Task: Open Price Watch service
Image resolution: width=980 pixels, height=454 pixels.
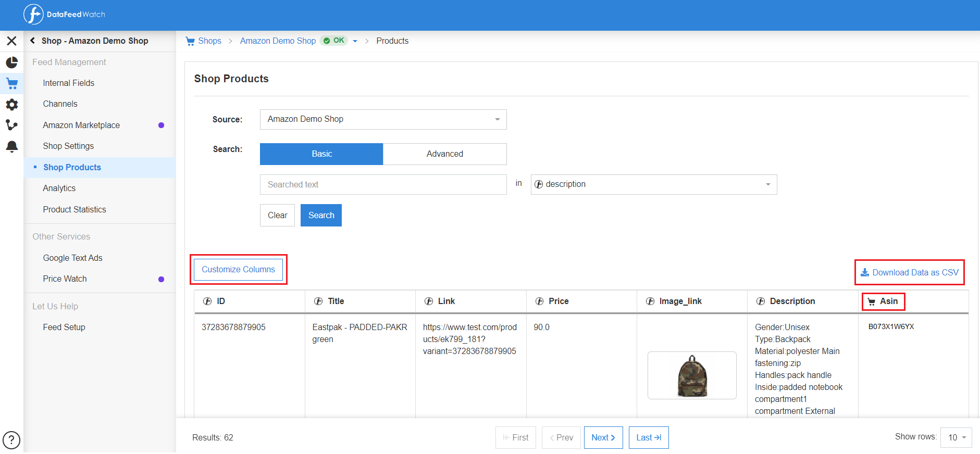Action: [65, 279]
